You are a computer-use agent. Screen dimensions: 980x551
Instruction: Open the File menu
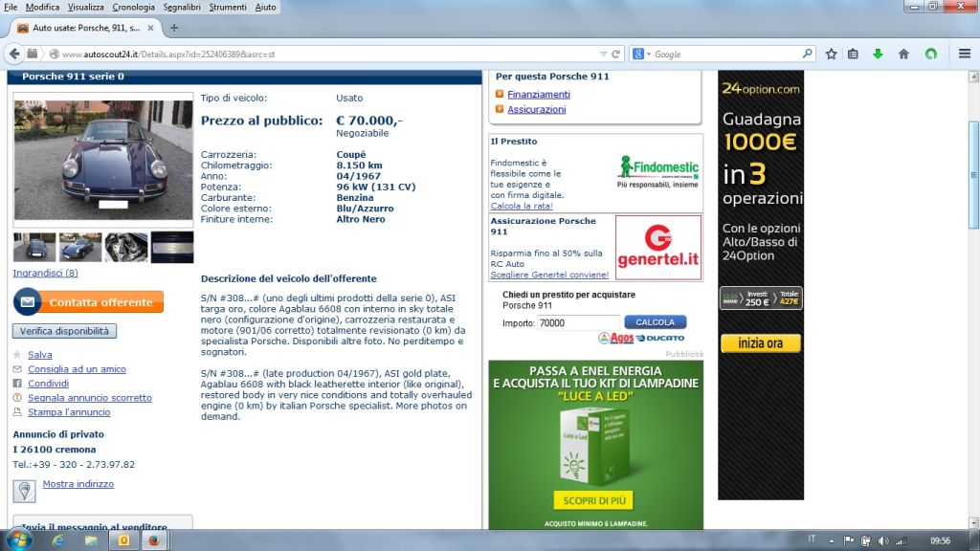(11, 7)
